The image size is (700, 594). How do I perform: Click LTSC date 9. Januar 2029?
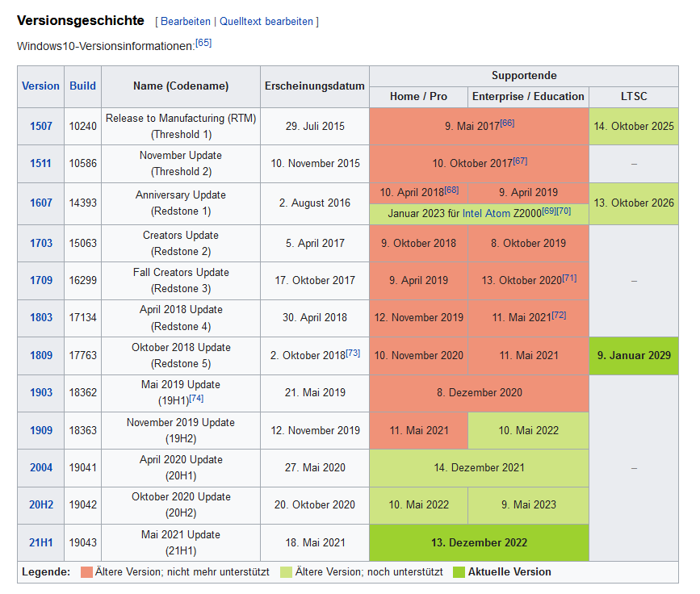[x=634, y=355]
